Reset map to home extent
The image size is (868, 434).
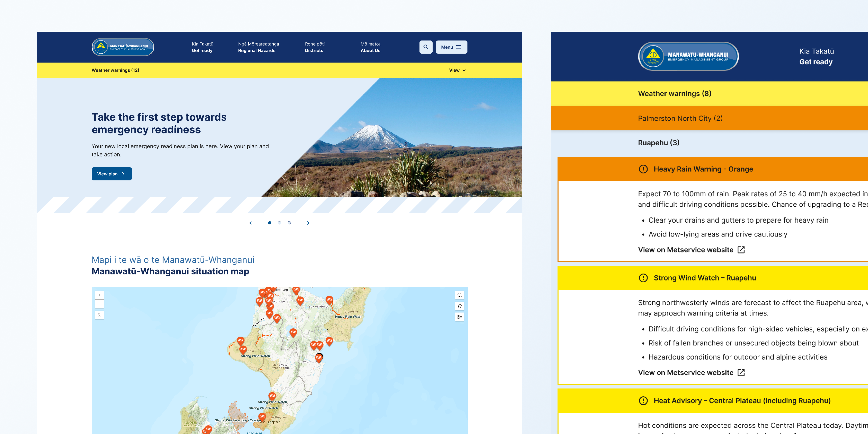(99, 315)
